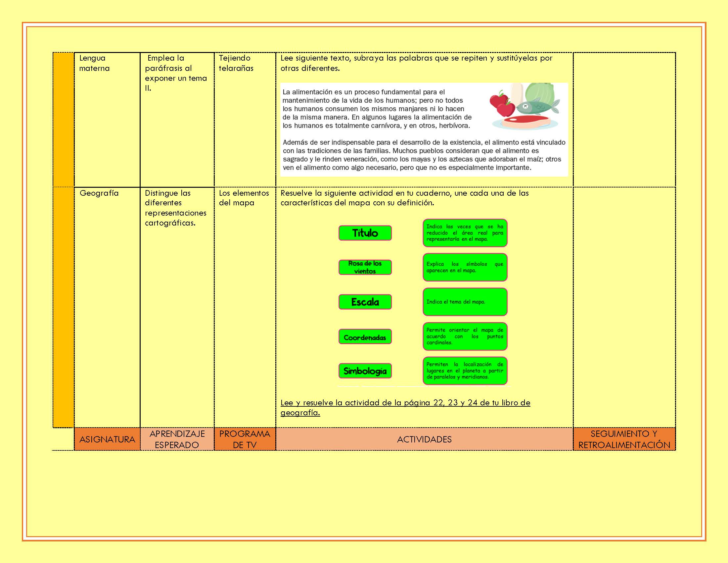Viewport: 728px width, 563px height.
Task: Click the green Título box
Action: coord(365,233)
